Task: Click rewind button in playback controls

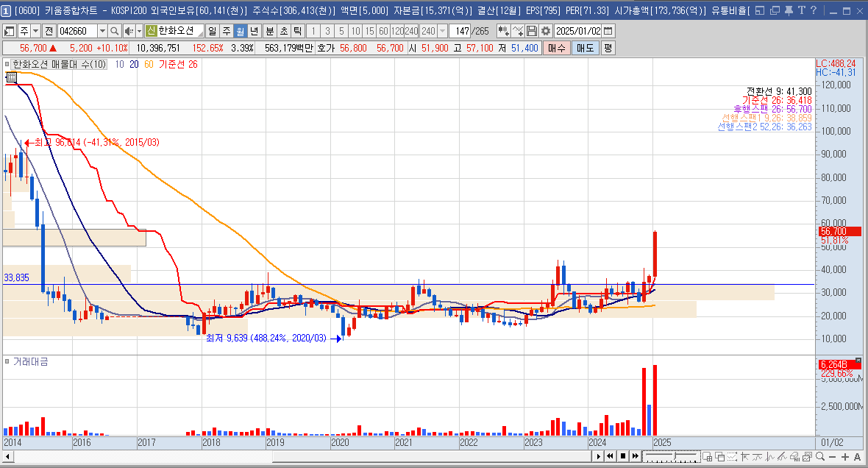Action: [x=610, y=456]
